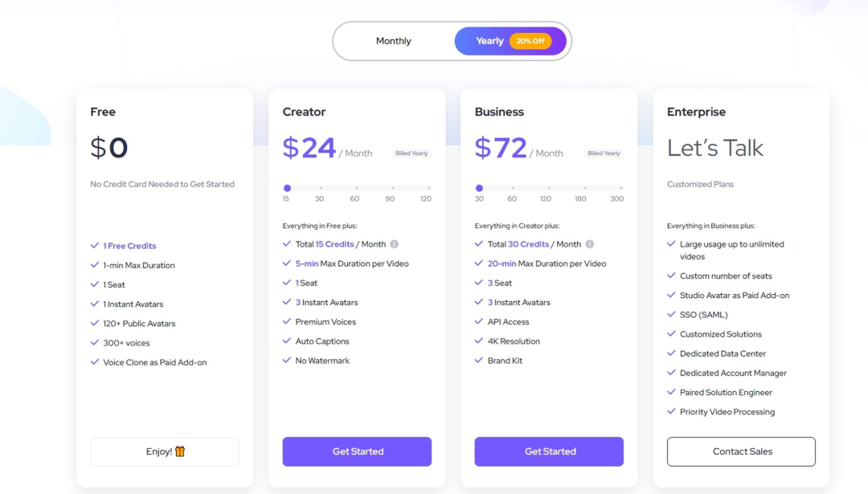Set Business credits slider to 120
The height and width of the screenshot is (494, 868).
click(x=546, y=189)
